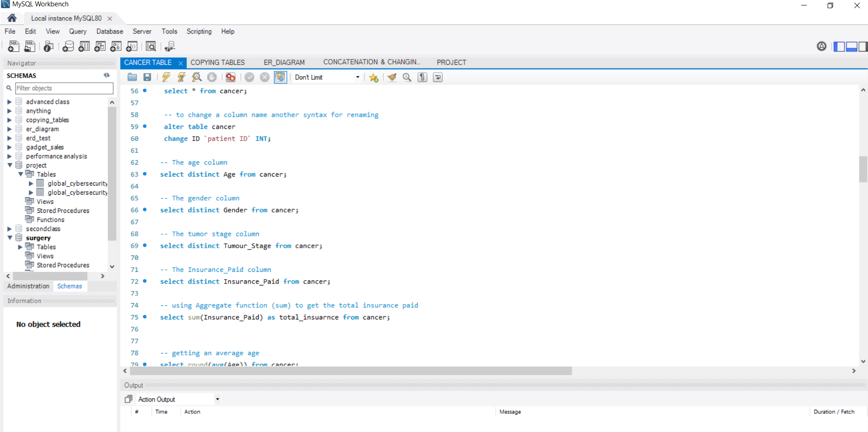The width and height of the screenshot is (868, 432).
Task: Toggle word wrapping in the editor
Action: click(438, 77)
